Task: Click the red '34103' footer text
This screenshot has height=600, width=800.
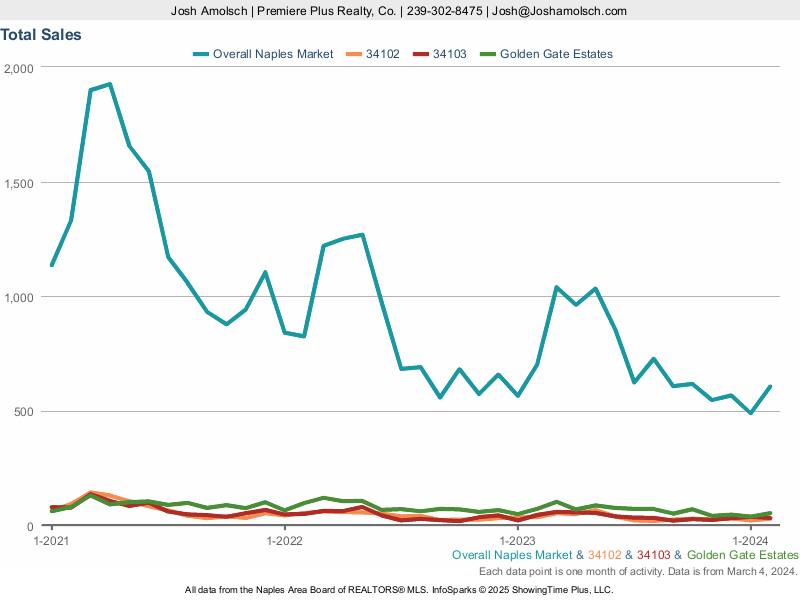Action: coord(654,555)
